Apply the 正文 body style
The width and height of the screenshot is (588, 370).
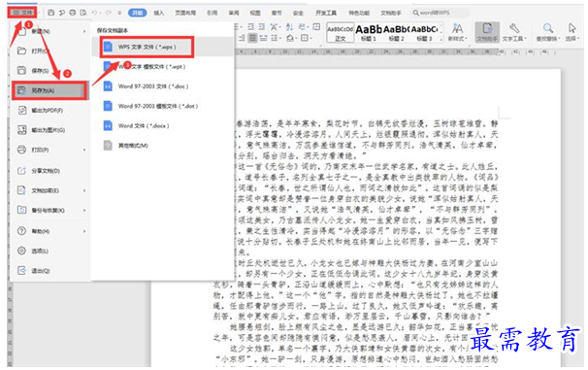point(341,33)
